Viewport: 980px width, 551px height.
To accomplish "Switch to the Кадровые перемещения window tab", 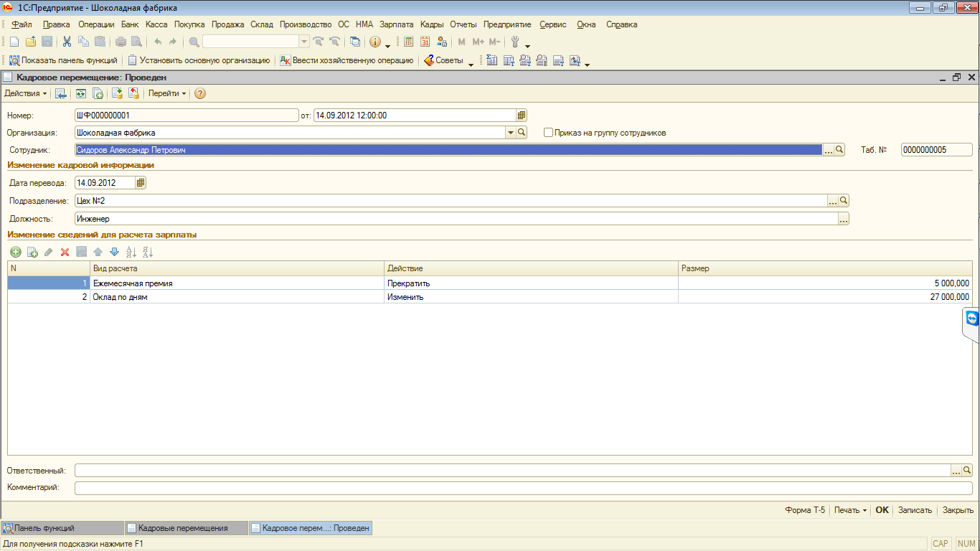I will pos(186,528).
